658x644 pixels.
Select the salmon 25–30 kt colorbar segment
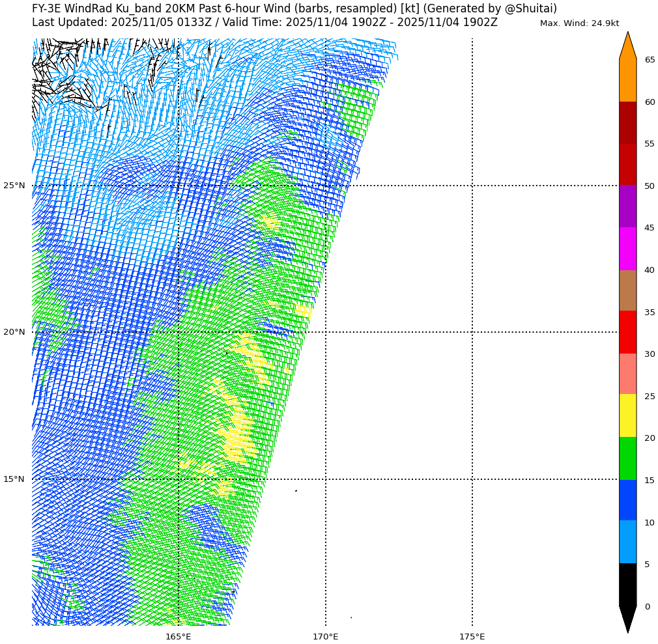tap(627, 374)
